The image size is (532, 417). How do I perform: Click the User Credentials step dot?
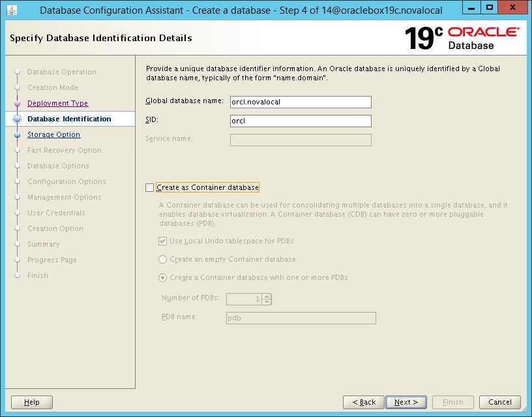[x=18, y=213]
